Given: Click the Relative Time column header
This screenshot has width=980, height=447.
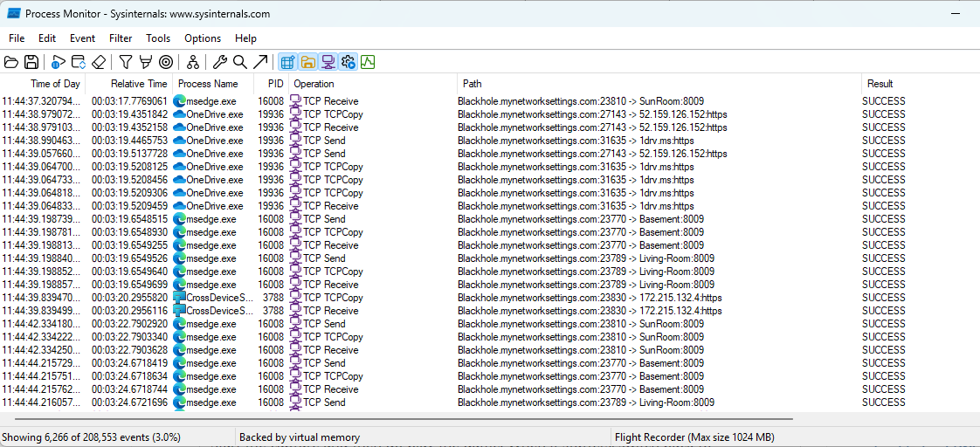Looking at the screenshot, I should click(x=128, y=84).
